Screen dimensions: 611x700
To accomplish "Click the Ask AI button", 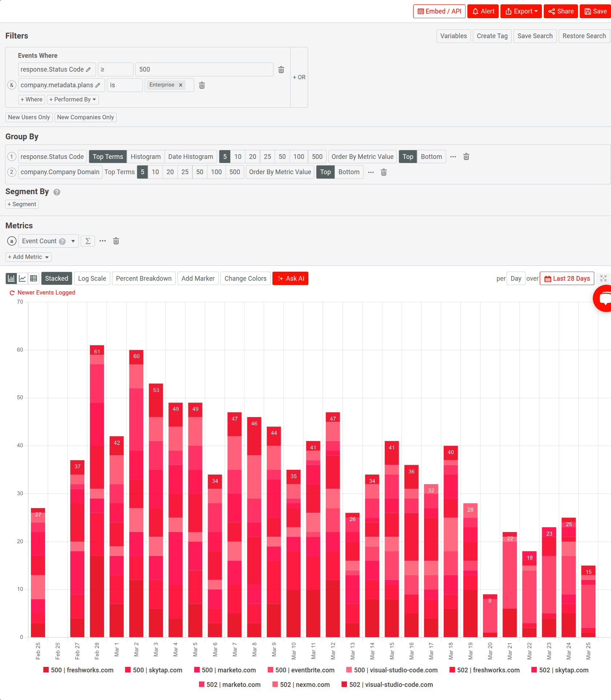I will tap(290, 278).
